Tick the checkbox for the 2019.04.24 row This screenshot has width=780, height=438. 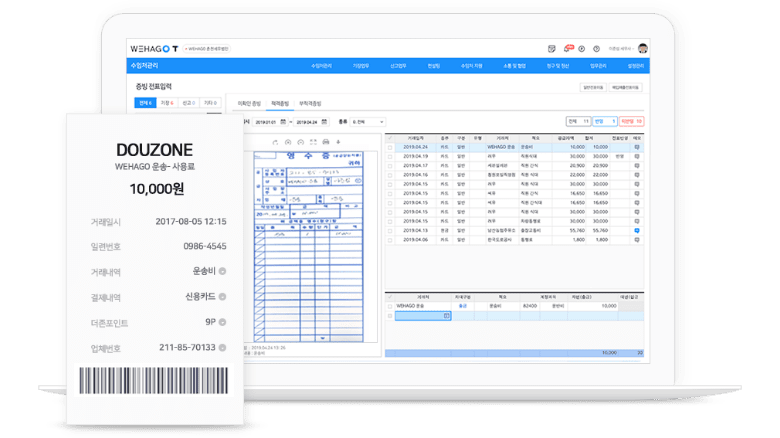coord(390,148)
